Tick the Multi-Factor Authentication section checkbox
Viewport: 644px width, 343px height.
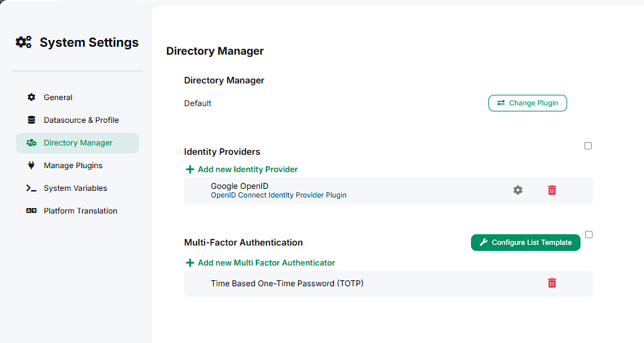click(589, 234)
